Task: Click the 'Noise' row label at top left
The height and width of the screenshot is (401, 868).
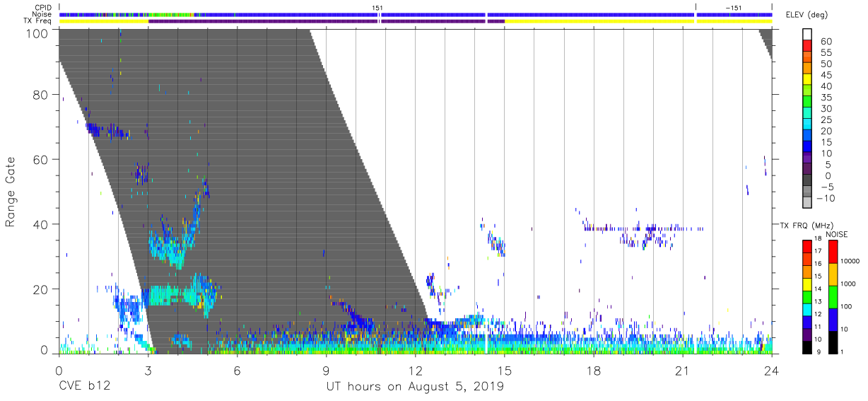Action: [43, 14]
